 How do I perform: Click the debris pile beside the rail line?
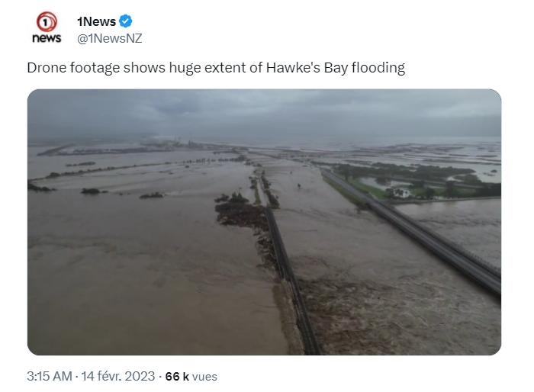click(242, 214)
